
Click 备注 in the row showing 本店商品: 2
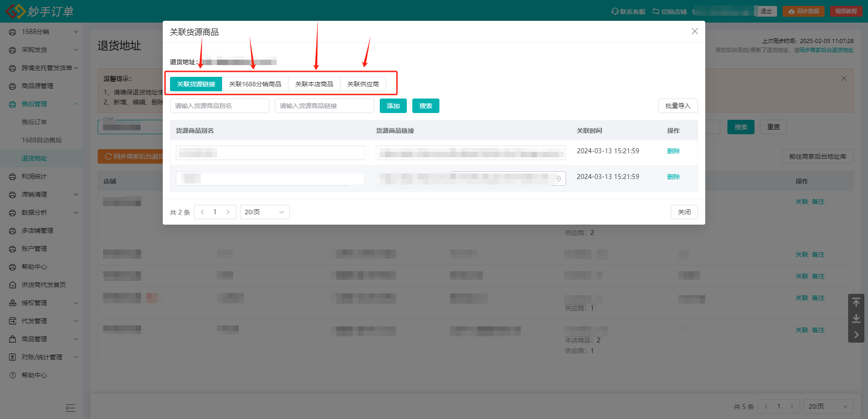tap(818, 330)
